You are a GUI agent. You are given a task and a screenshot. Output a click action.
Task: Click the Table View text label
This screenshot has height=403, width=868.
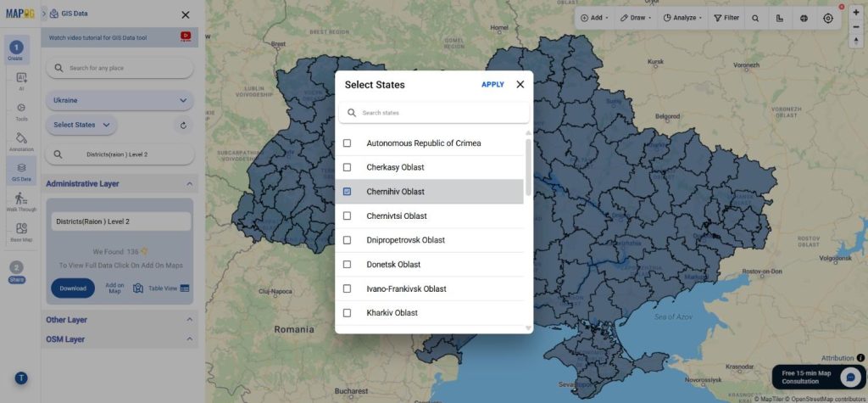coord(163,288)
